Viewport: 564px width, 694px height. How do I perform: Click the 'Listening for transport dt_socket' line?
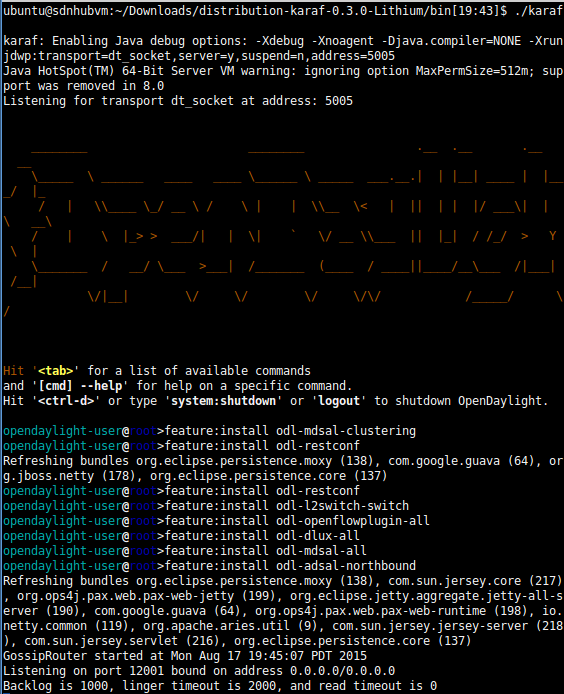pyautogui.click(x=178, y=101)
